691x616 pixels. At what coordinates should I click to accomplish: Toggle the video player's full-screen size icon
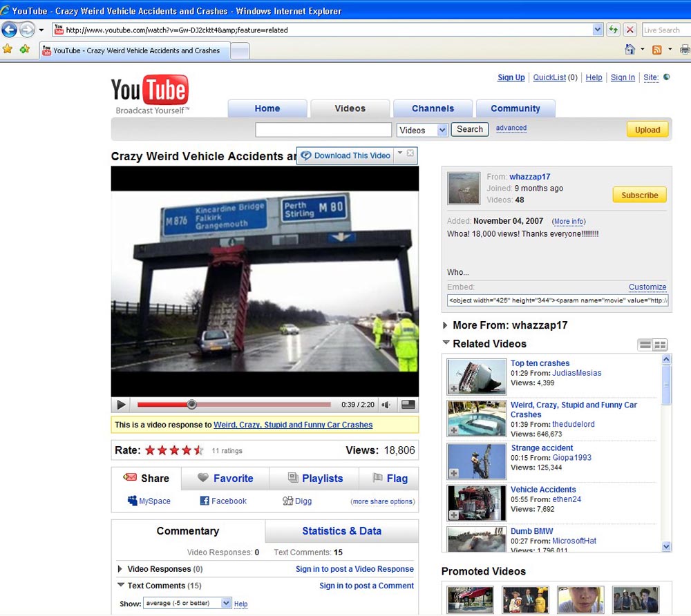pyautogui.click(x=408, y=405)
